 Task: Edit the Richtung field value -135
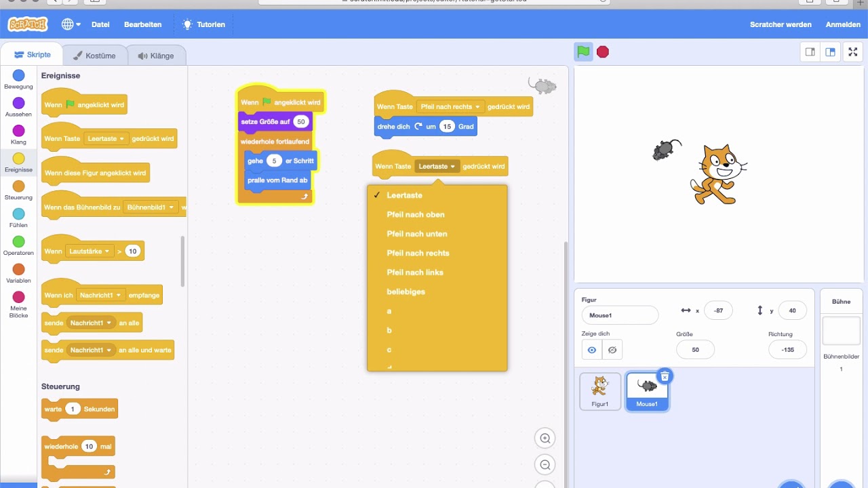point(787,350)
